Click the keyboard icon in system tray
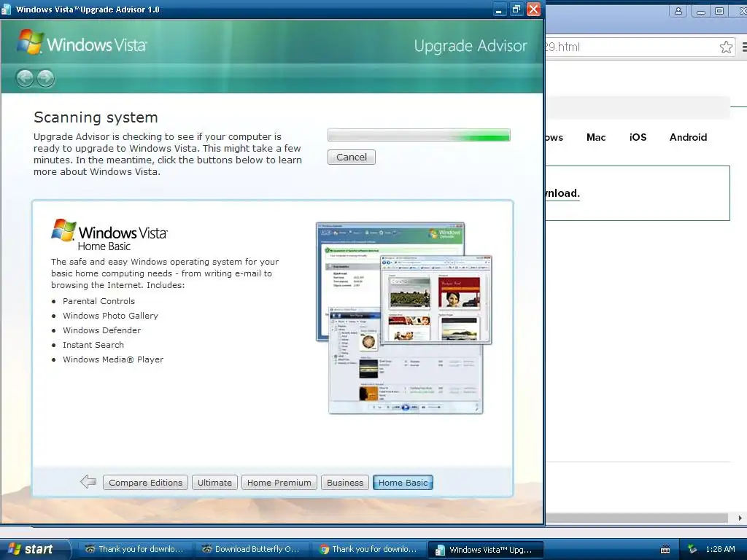The image size is (747, 560). coord(665,550)
